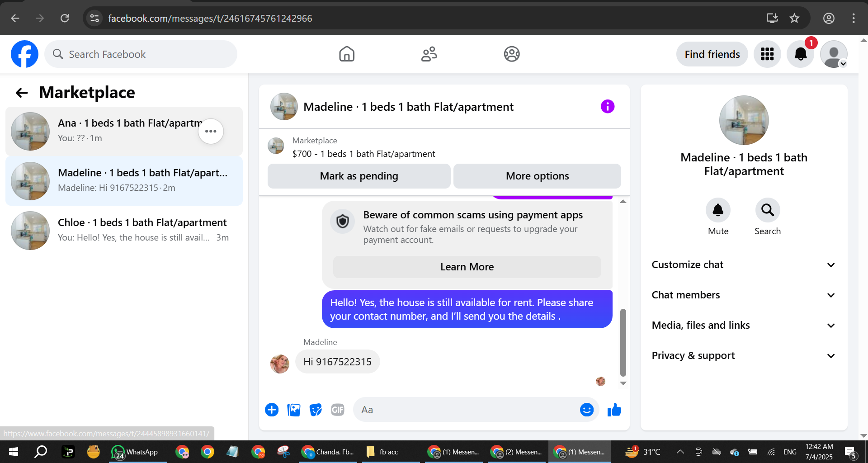This screenshot has height=463, width=868.
Task: Click Find friends button
Action: (712, 54)
